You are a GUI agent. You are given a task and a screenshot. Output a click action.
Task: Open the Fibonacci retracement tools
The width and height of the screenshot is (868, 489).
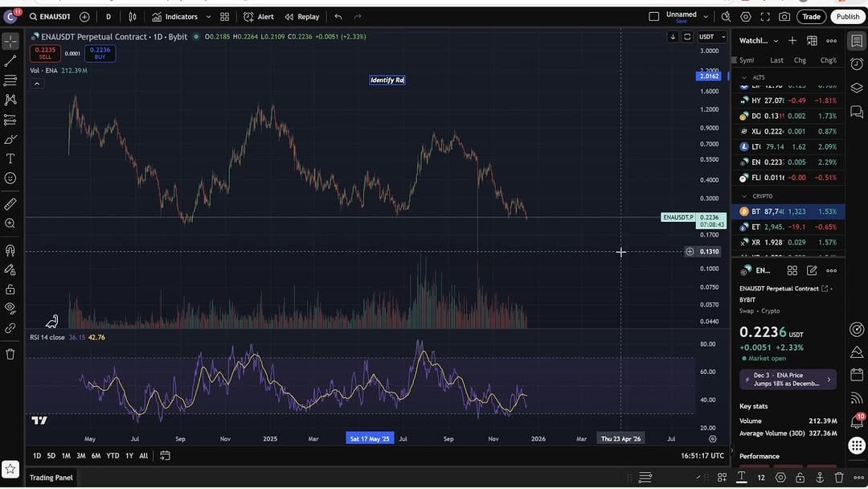coord(10,80)
